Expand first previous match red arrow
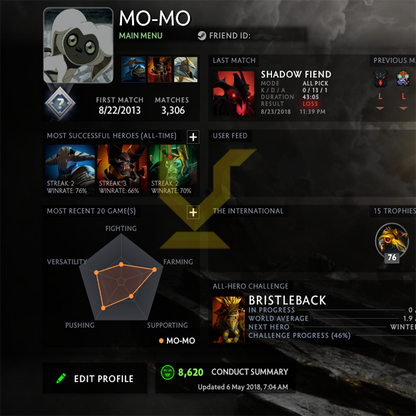This screenshot has height=416, width=416. (380, 108)
